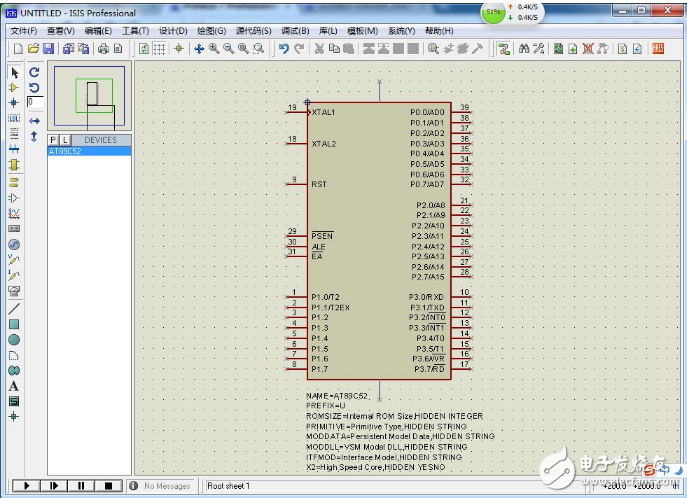
Task: Stop the simulation with Stop button
Action: (108, 486)
